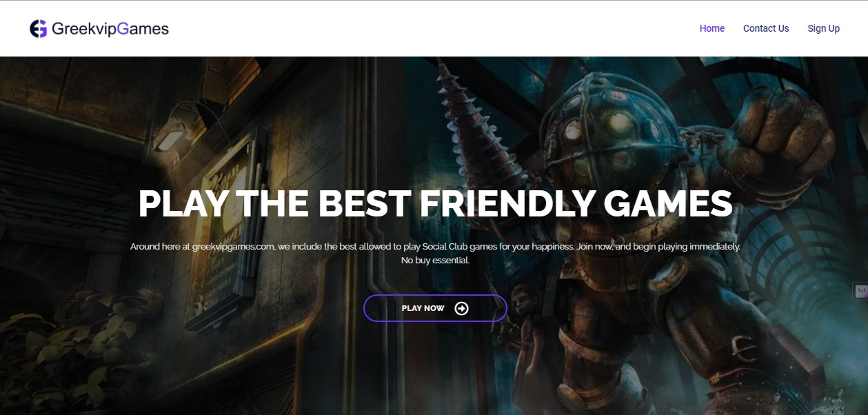868x415 pixels.
Task: Open the squinting-face widget at right edge
Action: click(860, 291)
